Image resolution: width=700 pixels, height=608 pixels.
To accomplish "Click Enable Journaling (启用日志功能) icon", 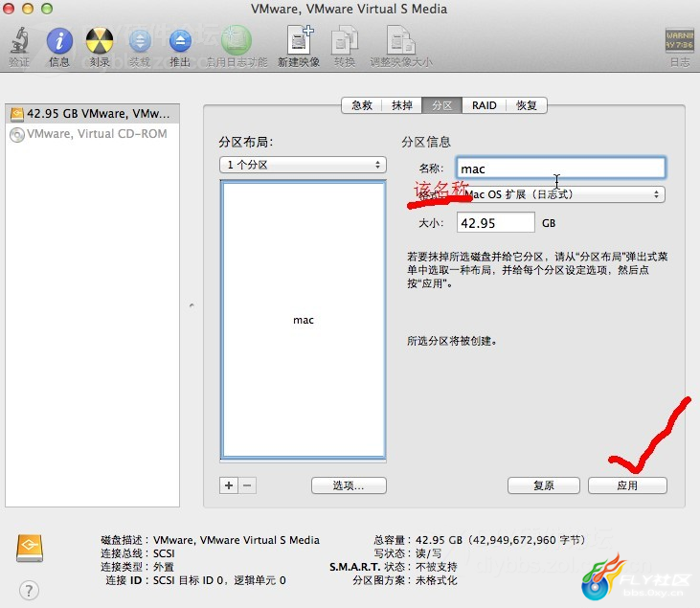I will tap(237, 40).
